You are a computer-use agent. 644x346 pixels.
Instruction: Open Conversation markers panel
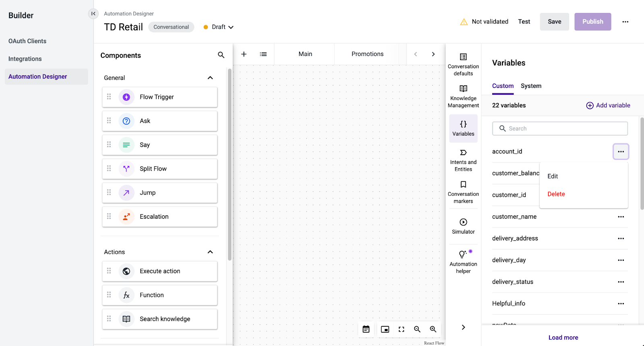coord(463,192)
